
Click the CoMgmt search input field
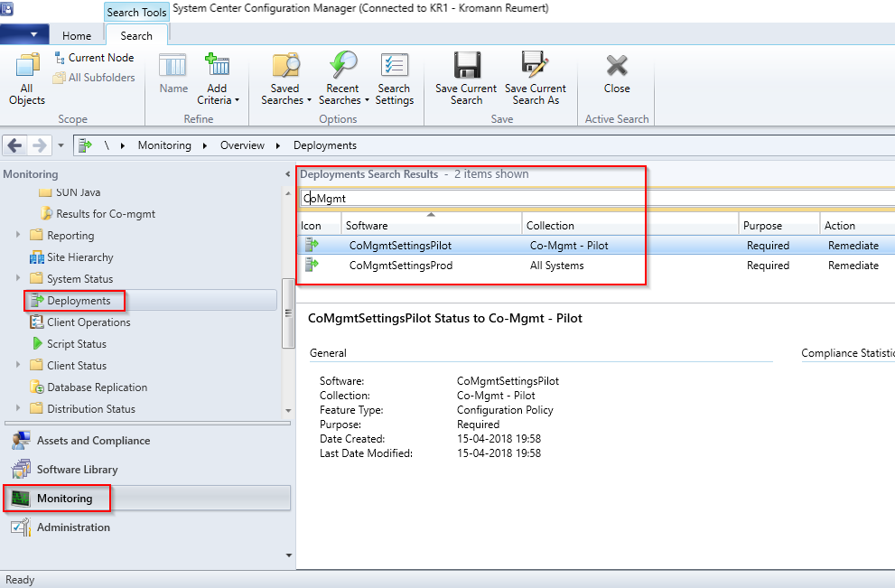click(x=597, y=198)
